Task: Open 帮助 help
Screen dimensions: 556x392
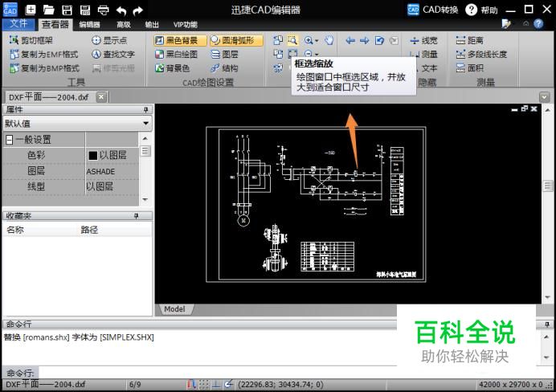Action: (481, 10)
